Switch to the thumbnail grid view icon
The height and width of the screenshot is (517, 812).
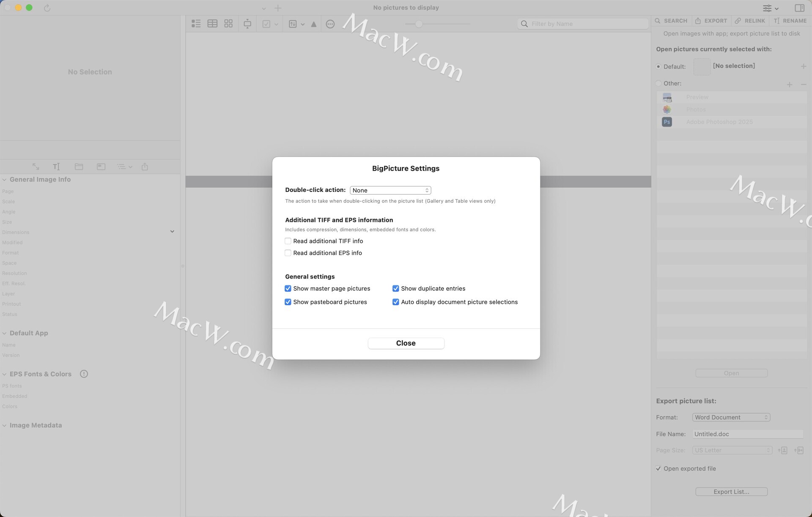click(x=228, y=24)
